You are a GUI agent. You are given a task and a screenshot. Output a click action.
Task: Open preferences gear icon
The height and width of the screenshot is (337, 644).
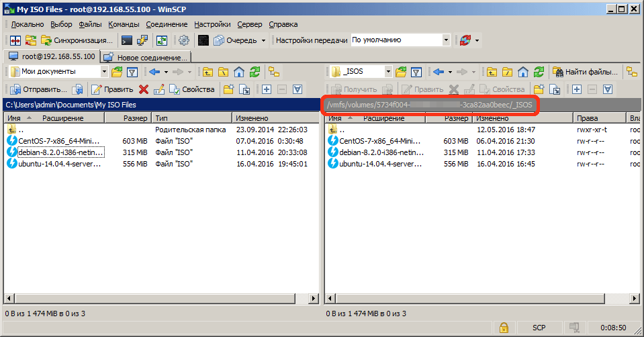(x=184, y=40)
